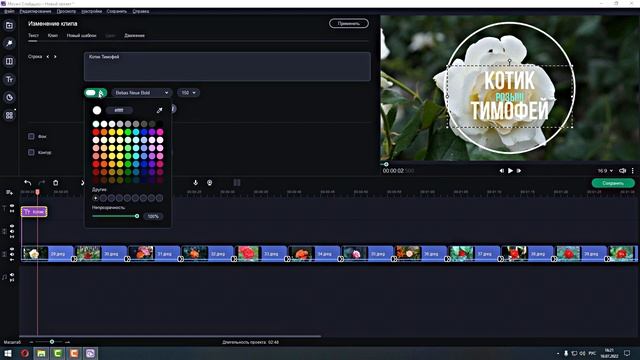
Task: Go to next text line arrow
Action: coord(55,57)
